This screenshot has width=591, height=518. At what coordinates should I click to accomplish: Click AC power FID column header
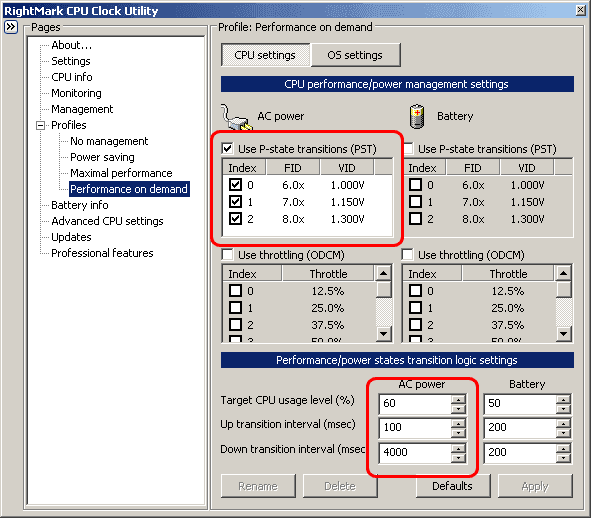point(293,167)
